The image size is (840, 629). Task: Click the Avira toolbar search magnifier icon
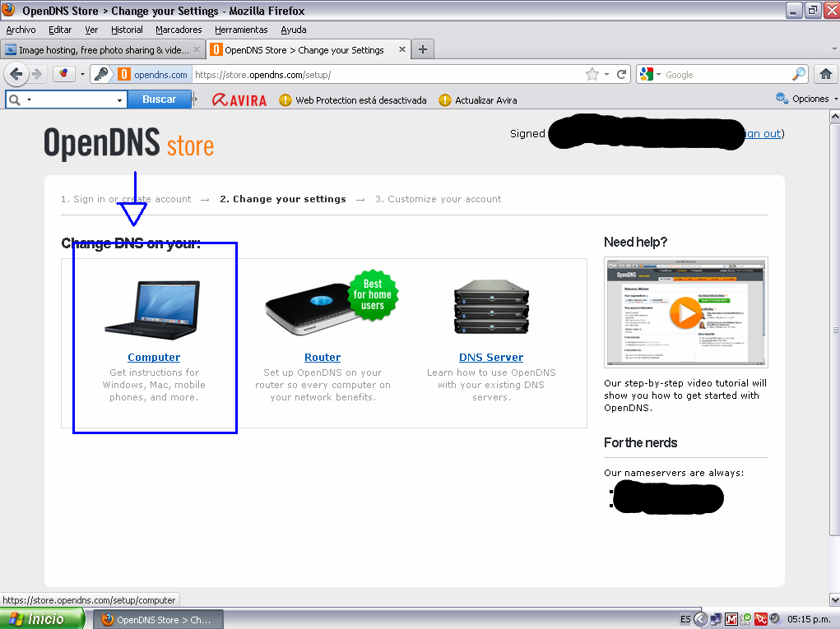pos(15,100)
